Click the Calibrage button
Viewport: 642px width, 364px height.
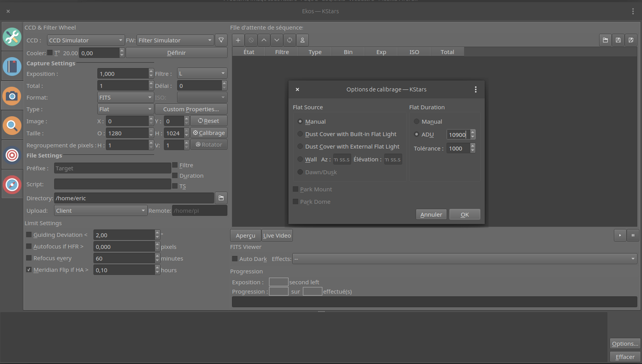pos(209,133)
